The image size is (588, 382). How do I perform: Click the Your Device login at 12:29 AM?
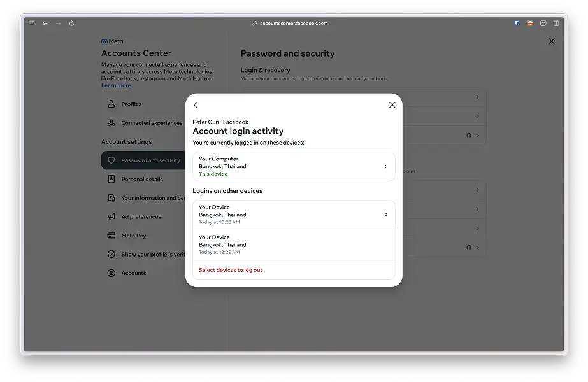[294, 244]
